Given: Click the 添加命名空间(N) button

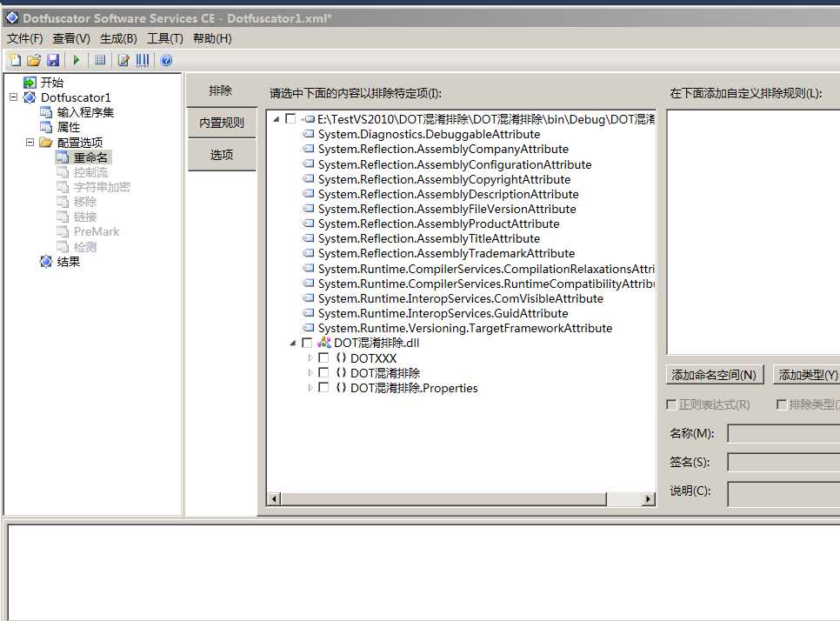Looking at the screenshot, I should (714, 375).
